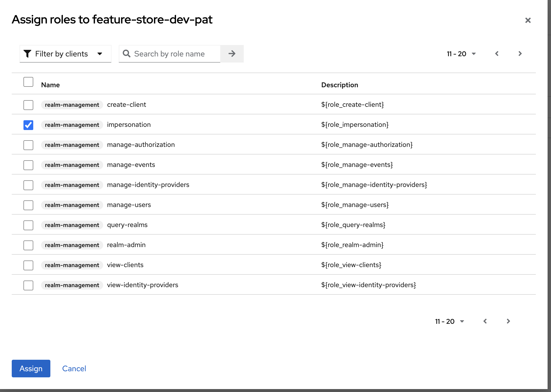
Task: Go to next page using bottom pagination arrow
Action: tap(508, 321)
